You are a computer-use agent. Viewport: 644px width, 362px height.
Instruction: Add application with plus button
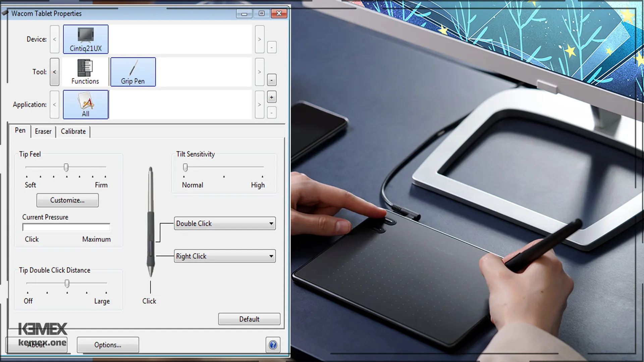click(272, 97)
